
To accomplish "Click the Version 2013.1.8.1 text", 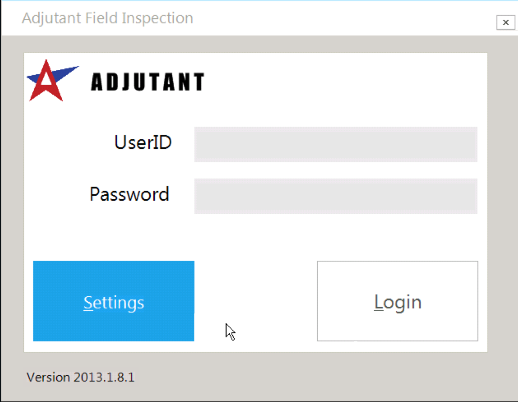I will click(x=80, y=377).
